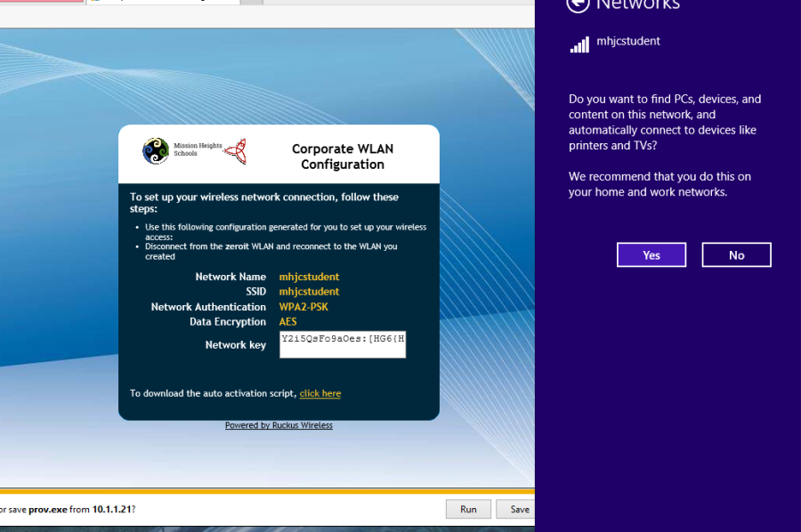Viewport: 801px width, 532px height.
Task: Click the Wi-Fi signal bars icon
Action: click(x=579, y=44)
